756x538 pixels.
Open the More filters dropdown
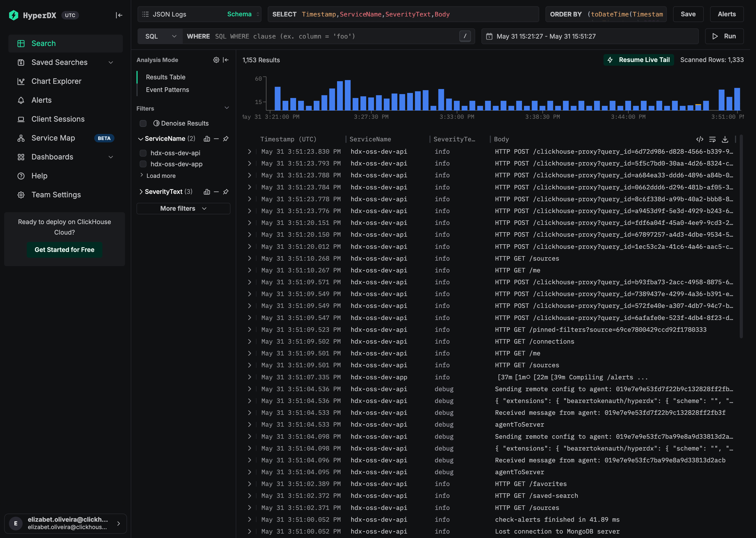point(183,208)
